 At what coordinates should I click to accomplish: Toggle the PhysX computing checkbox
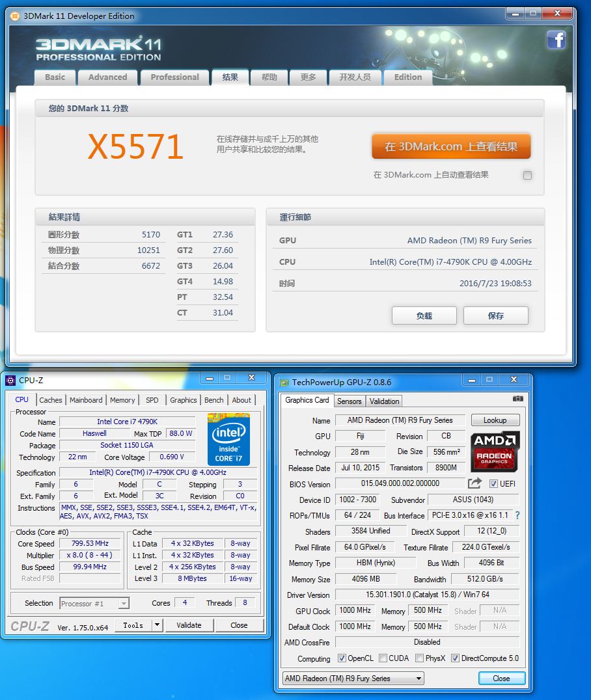tap(419, 658)
